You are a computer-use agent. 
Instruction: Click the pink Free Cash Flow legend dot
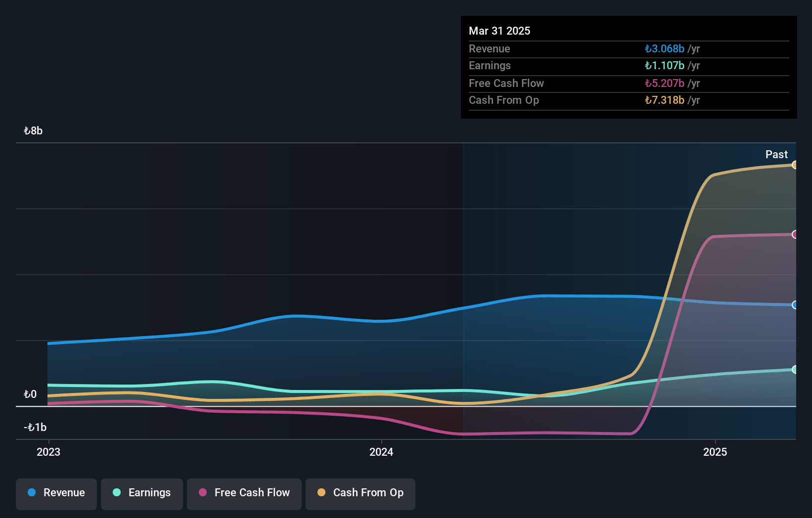203,492
